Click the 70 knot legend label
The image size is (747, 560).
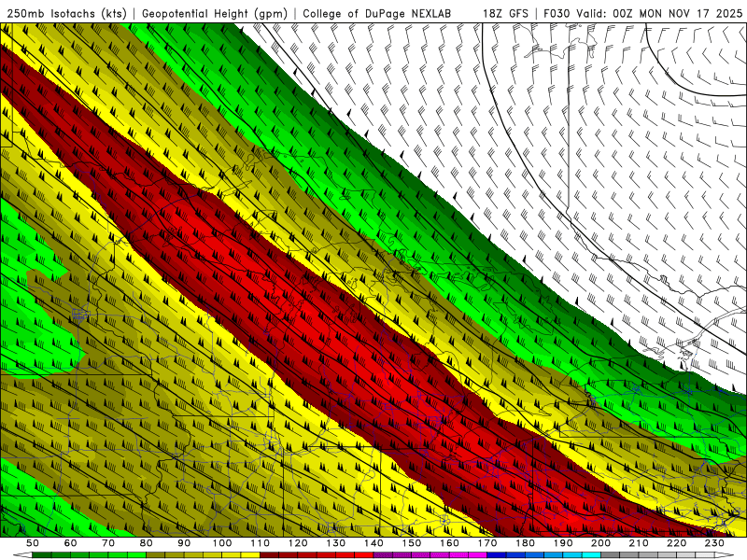(108, 543)
